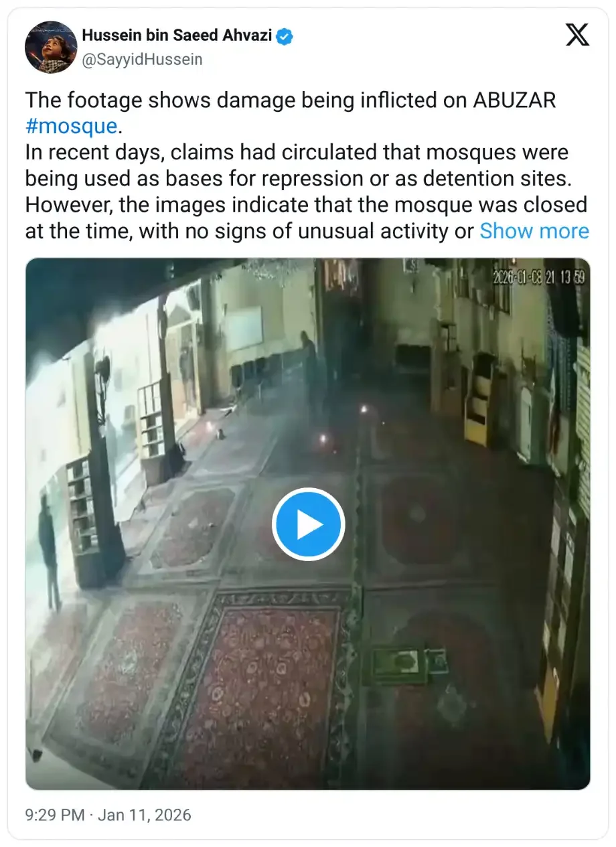Play the embedded mosque footage video

pos(308,524)
